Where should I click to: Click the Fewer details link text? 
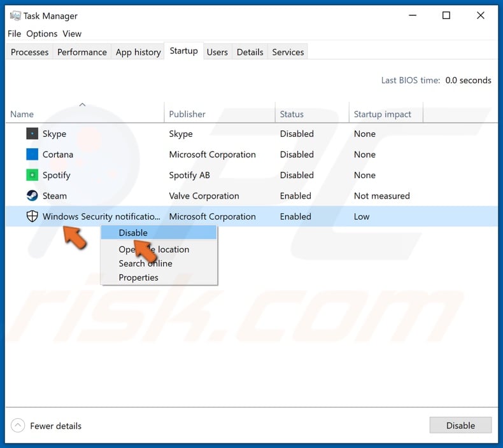(x=56, y=426)
